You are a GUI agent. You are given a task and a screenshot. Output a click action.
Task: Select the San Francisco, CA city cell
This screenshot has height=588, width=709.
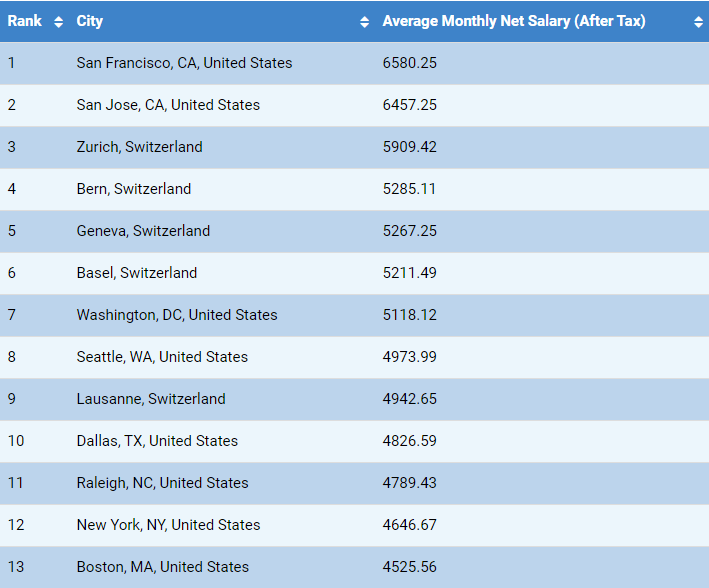click(184, 63)
